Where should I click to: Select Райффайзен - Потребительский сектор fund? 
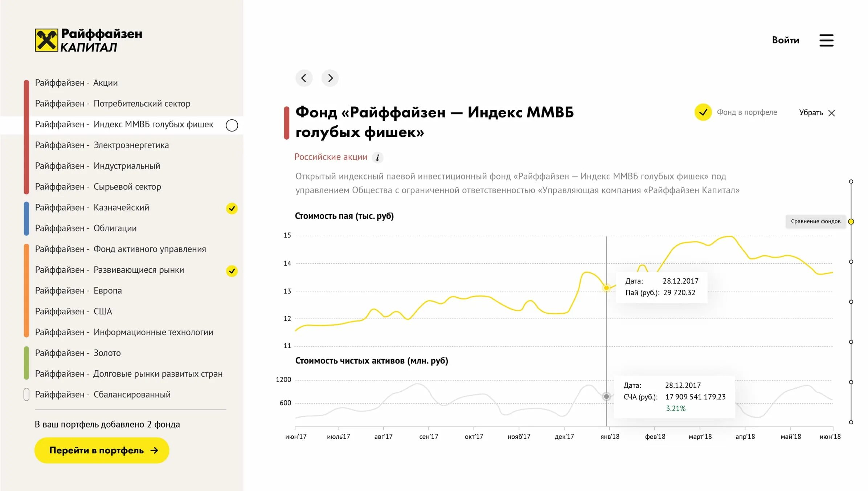coord(112,104)
